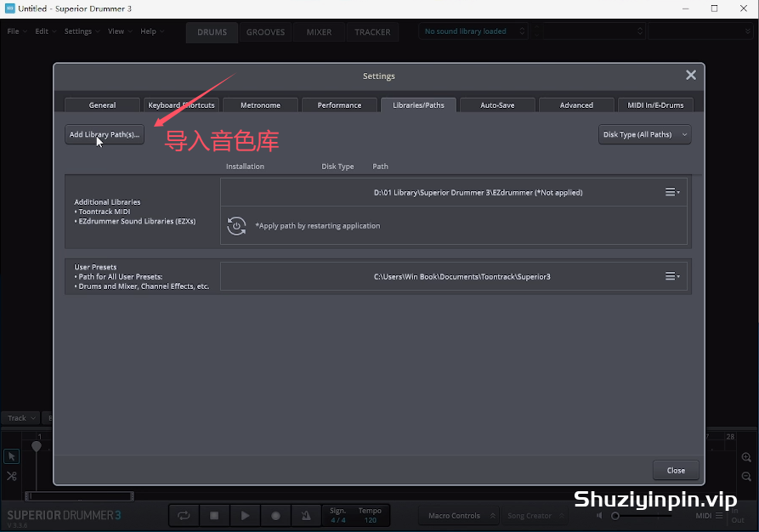
Task: Click the Close button in Settings
Action: [x=676, y=470]
